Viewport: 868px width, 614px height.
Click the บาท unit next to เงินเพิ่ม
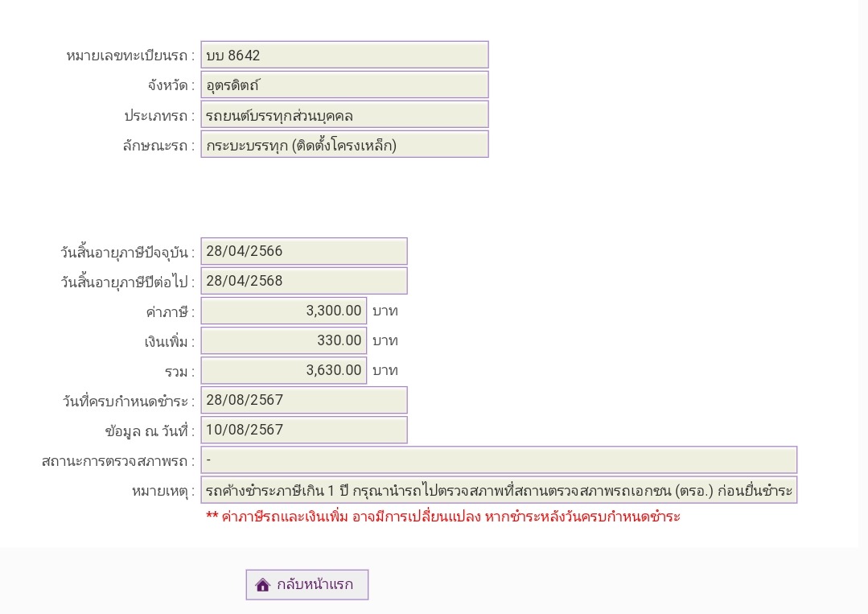[x=385, y=341]
